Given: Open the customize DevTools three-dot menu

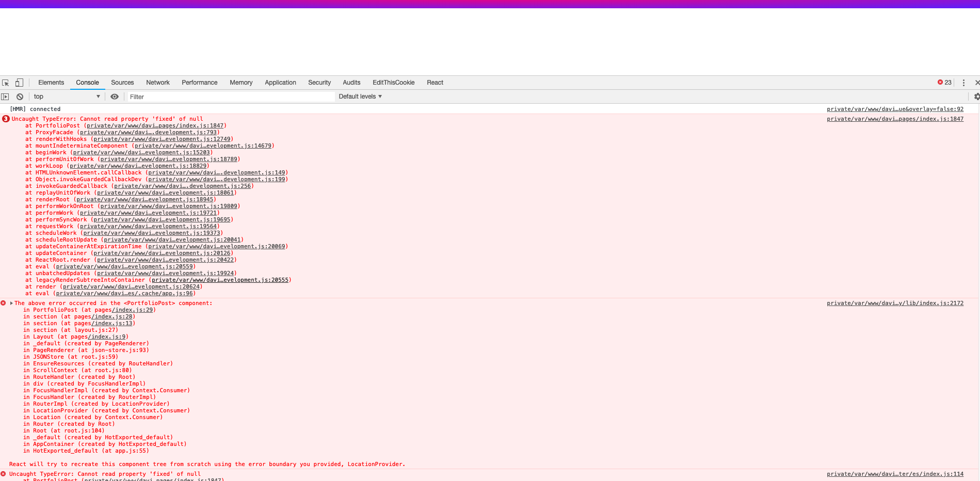Looking at the screenshot, I should (x=963, y=82).
